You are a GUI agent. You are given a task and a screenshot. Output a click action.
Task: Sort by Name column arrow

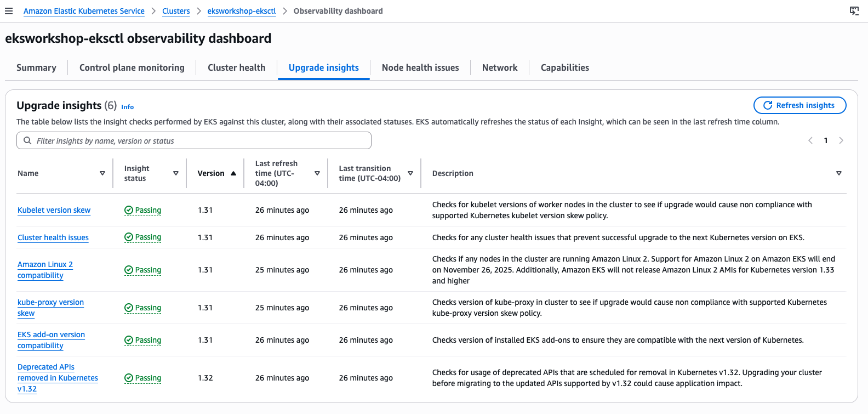[102, 173]
